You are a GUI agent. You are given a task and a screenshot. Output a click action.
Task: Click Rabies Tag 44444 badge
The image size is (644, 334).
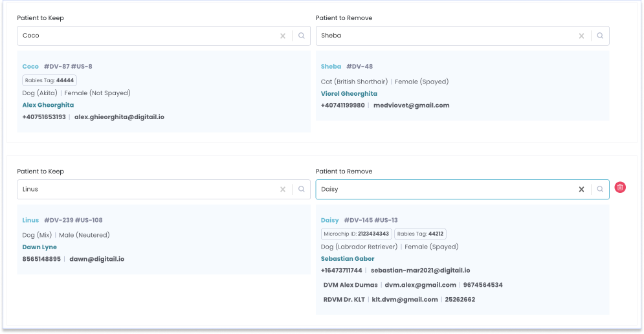[x=49, y=80]
